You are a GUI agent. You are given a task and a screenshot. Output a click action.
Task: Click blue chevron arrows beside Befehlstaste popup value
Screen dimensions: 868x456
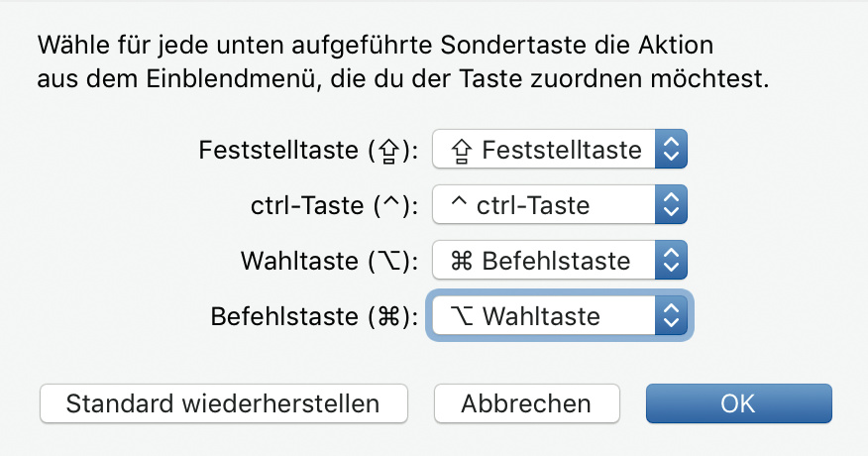[671, 262]
